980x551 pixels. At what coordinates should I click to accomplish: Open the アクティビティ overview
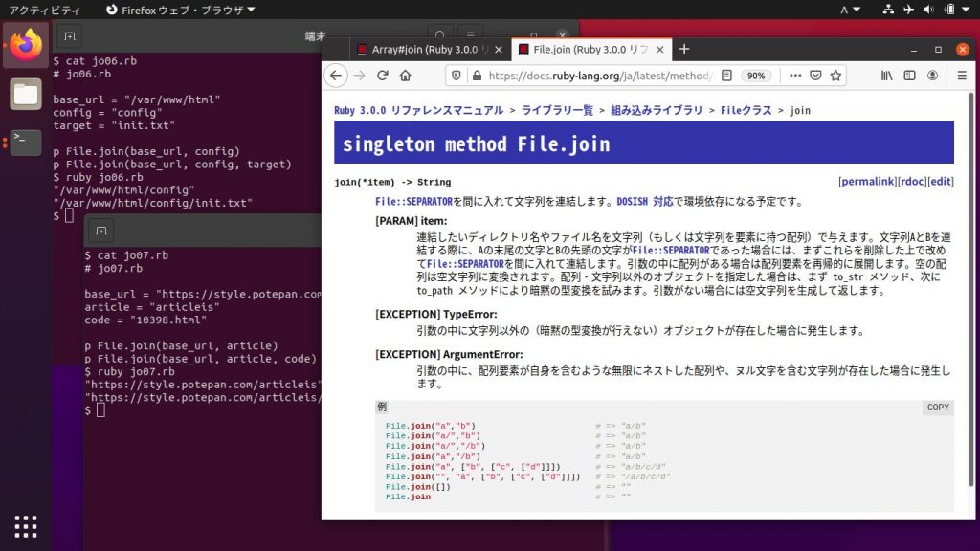point(42,10)
